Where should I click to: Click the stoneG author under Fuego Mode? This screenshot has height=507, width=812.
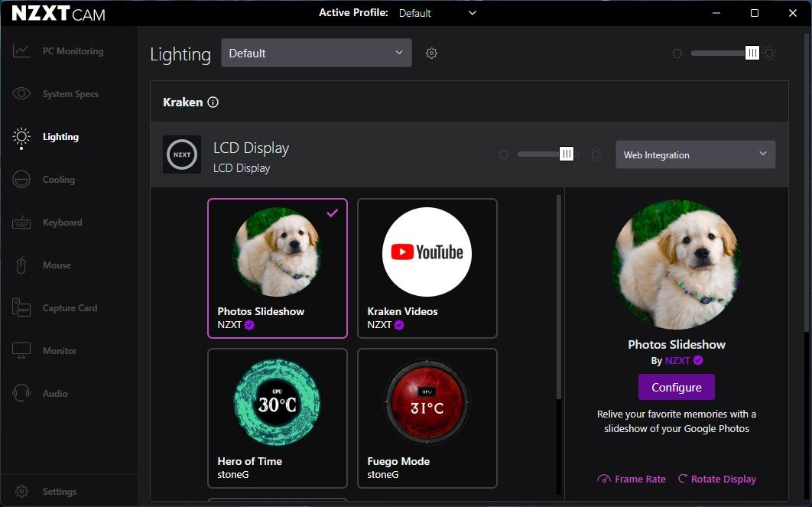383,474
